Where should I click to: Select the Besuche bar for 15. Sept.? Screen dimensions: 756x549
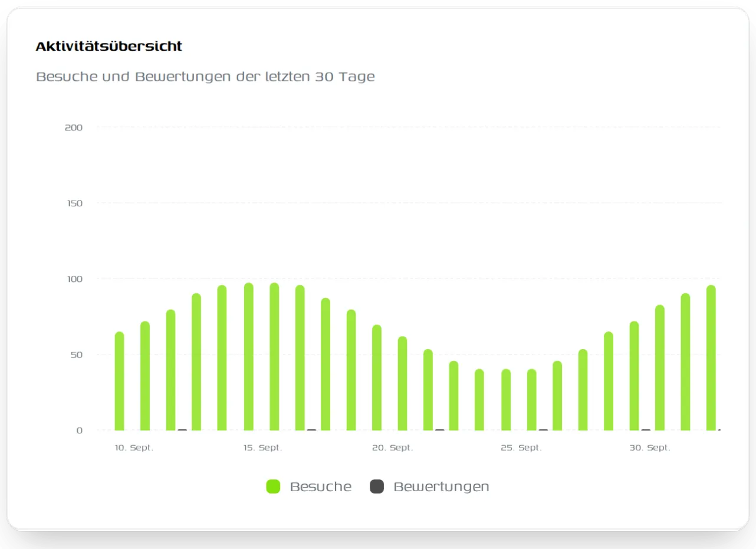tap(249, 357)
